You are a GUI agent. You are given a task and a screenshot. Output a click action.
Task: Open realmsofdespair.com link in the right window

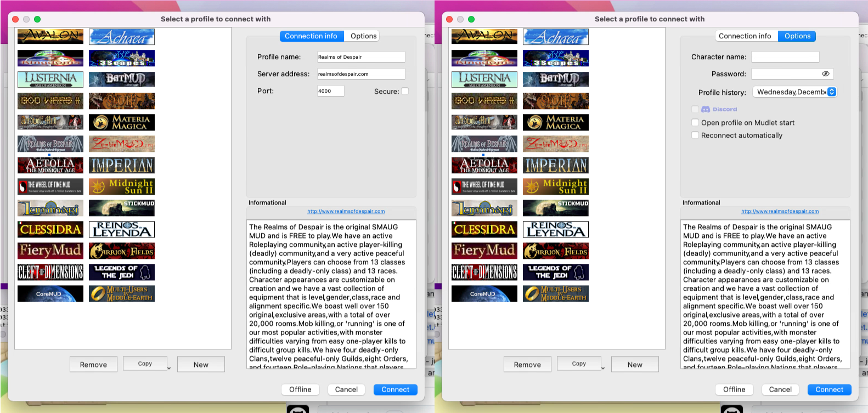coord(780,211)
